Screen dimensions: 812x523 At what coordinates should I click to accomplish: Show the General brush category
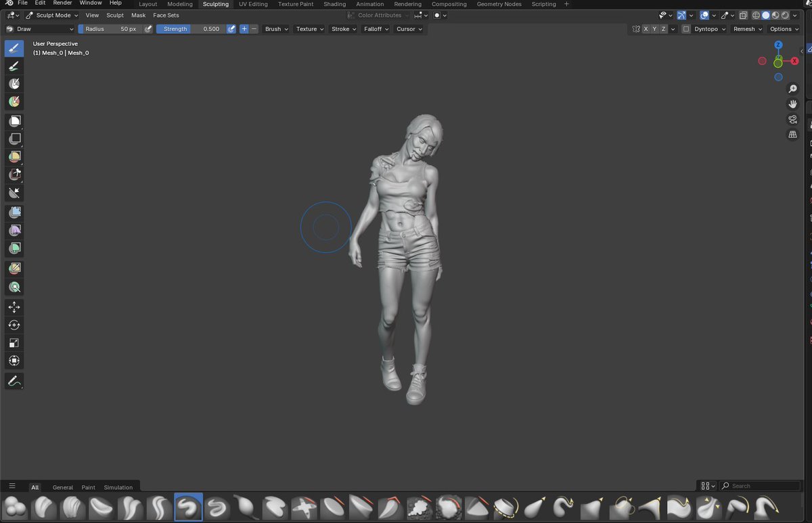pyautogui.click(x=63, y=487)
